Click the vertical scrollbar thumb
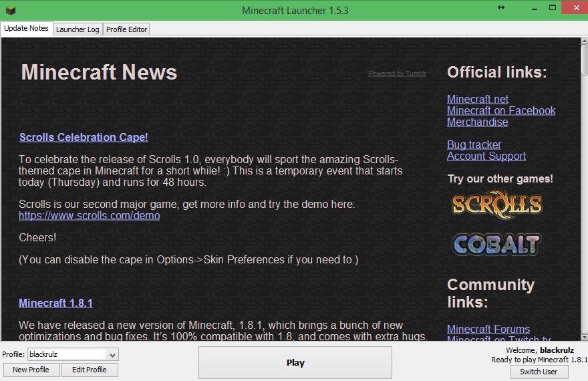 (x=584, y=60)
